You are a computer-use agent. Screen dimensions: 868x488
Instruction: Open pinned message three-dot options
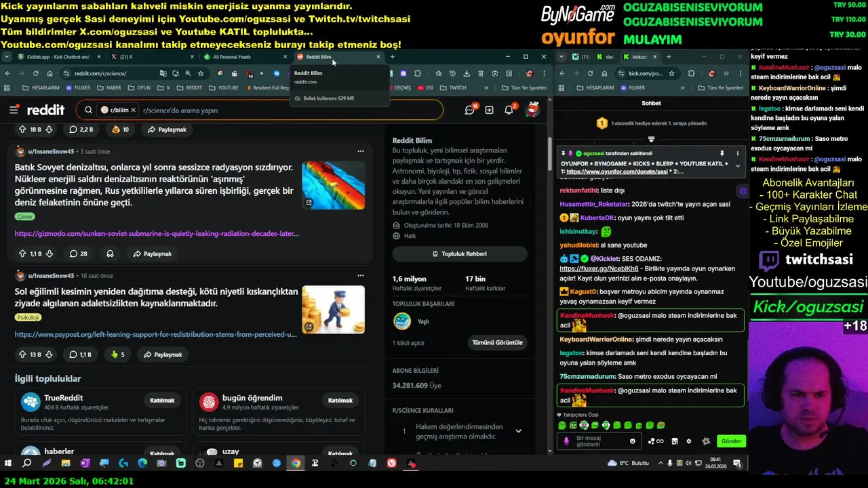click(x=737, y=154)
